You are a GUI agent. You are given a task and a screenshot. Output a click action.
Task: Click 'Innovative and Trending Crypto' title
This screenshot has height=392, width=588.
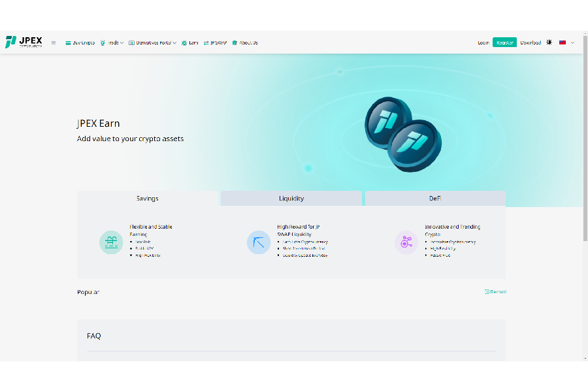(x=452, y=231)
